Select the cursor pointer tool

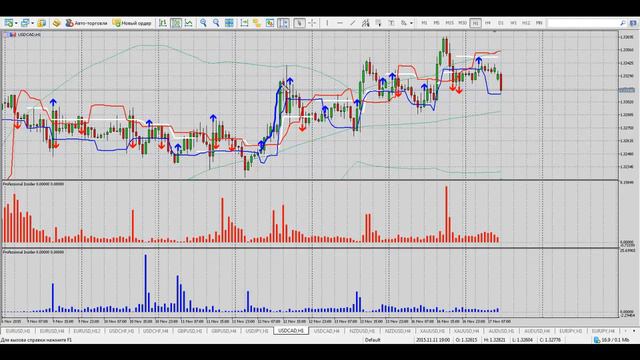pyautogui.click(x=299, y=23)
